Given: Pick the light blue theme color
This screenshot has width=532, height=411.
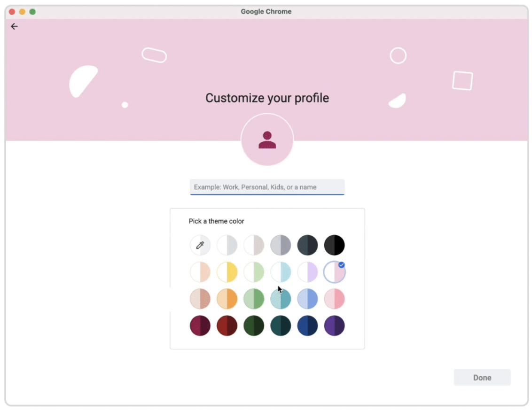Looking at the screenshot, I should point(307,298).
